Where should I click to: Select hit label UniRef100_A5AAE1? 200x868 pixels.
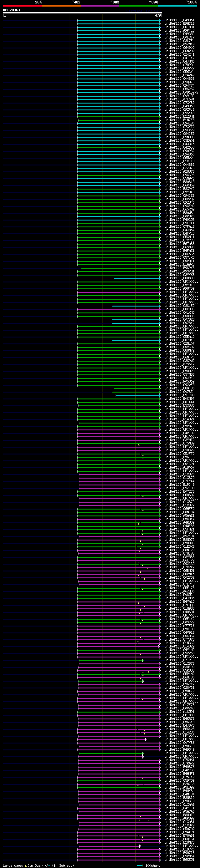coord(179,515)
